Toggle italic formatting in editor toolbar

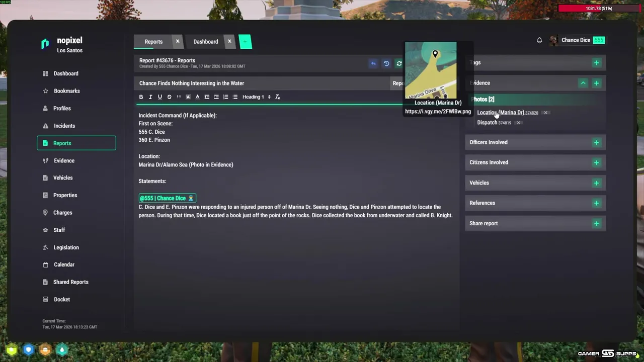pos(150,97)
